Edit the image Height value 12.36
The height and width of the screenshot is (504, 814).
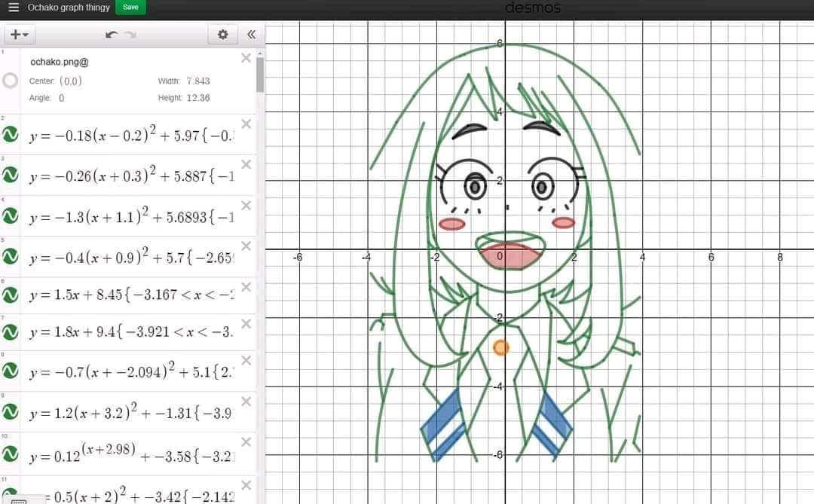click(197, 98)
